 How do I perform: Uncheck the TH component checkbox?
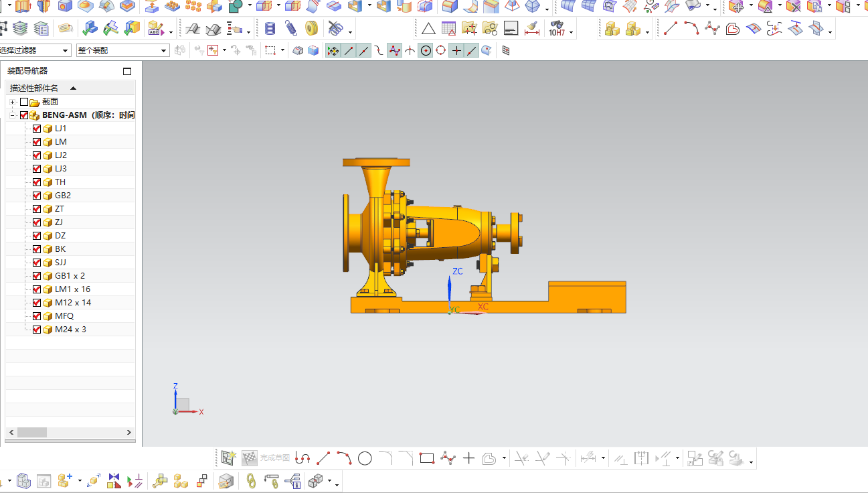(37, 182)
